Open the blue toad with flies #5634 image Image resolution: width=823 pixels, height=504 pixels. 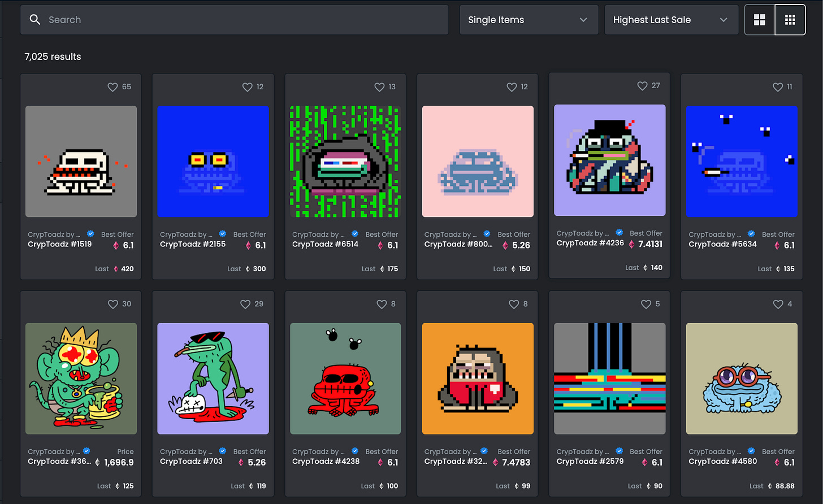point(742,162)
